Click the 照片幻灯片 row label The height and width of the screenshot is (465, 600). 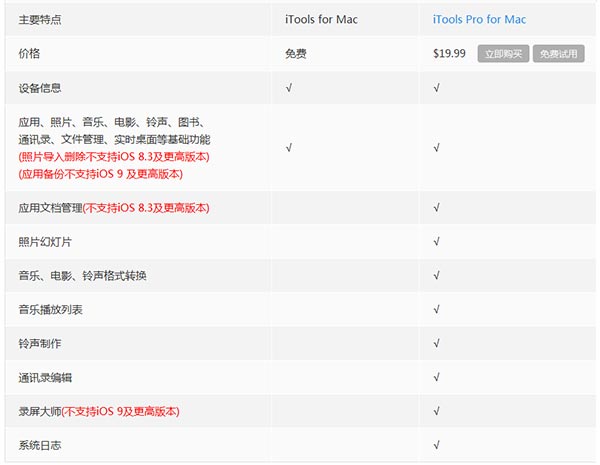click(45, 242)
